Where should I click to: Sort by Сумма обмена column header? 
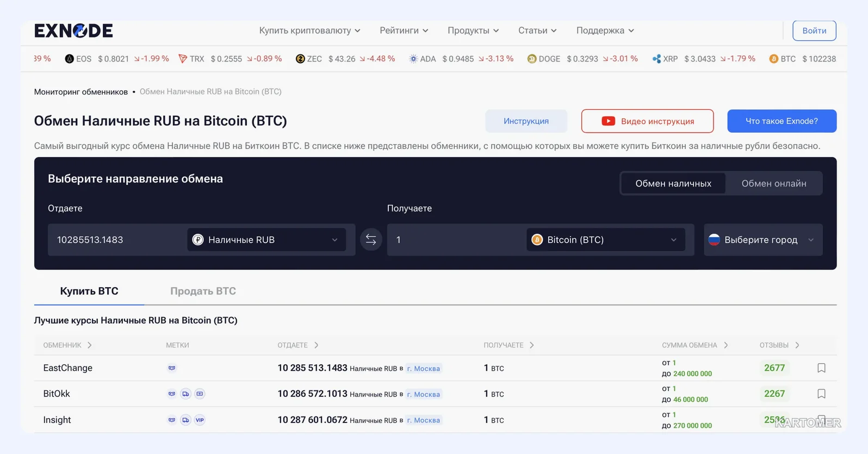click(695, 345)
